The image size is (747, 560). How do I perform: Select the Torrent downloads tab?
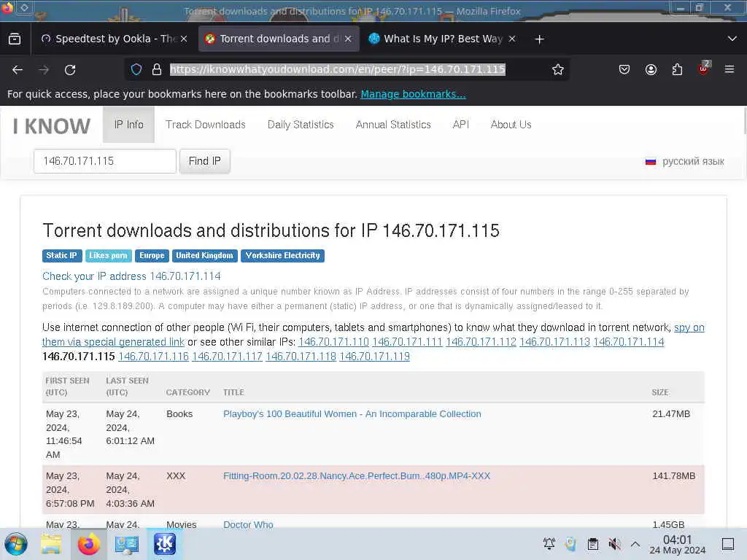coord(278,39)
